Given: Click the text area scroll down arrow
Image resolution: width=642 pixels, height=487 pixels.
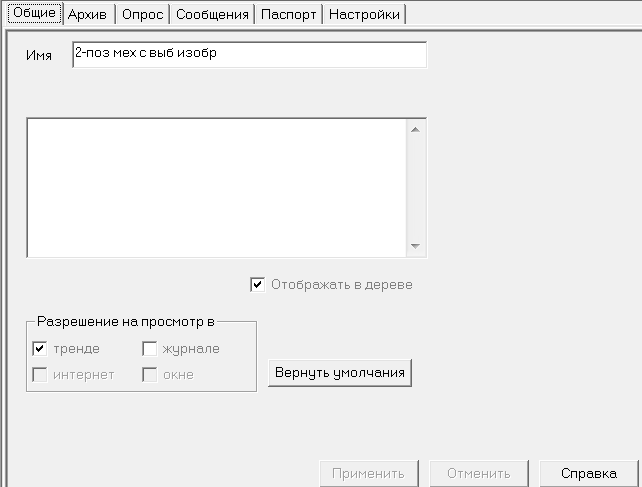Looking at the screenshot, I should pyautogui.click(x=416, y=246).
